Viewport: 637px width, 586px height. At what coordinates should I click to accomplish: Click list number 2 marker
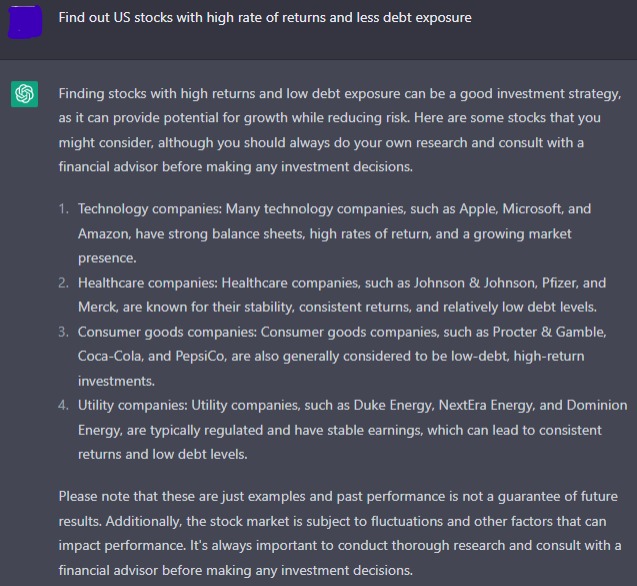[x=63, y=283]
